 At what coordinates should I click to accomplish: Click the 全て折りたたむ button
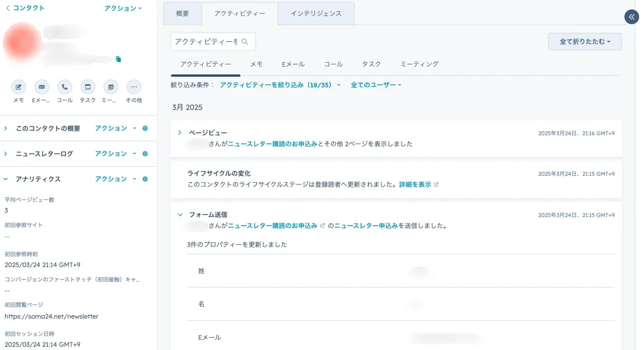point(584,41)
